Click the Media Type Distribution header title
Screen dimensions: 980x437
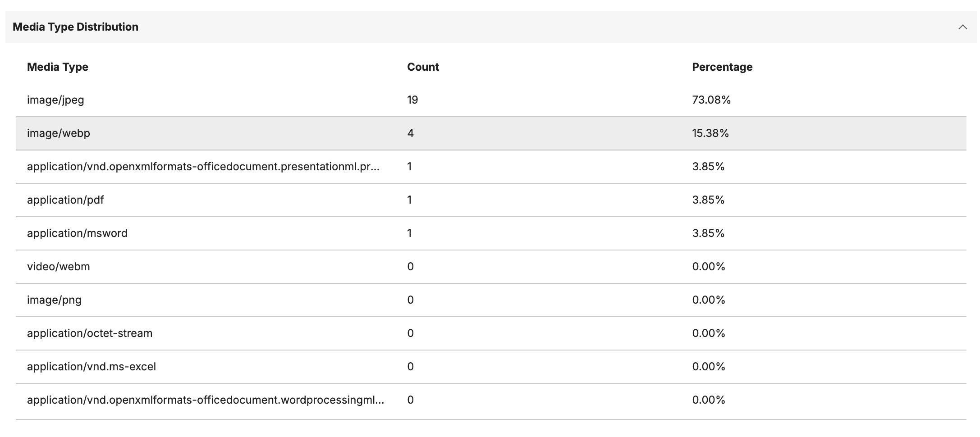point(75,27)
